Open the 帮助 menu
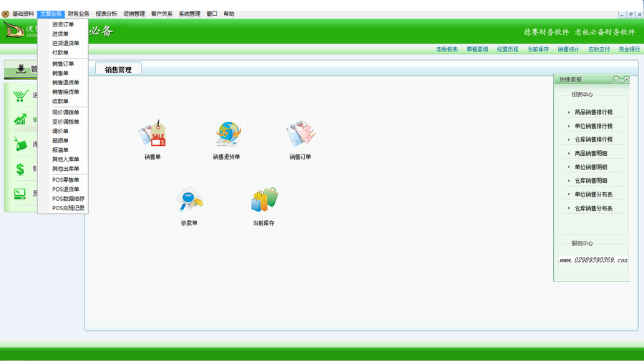The width and height of the screenshot is (644, 361). coord(229,14)
